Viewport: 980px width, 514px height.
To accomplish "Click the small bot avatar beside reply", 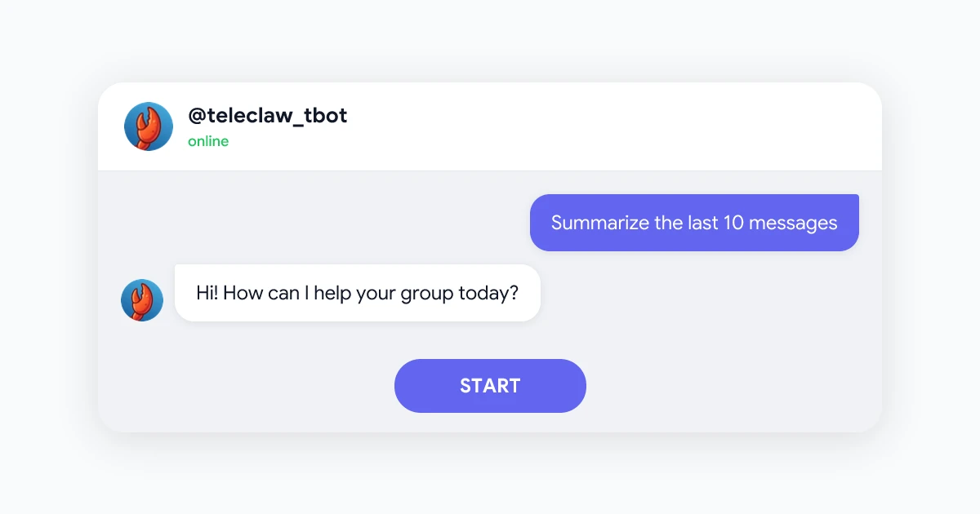I will (142, 300).
